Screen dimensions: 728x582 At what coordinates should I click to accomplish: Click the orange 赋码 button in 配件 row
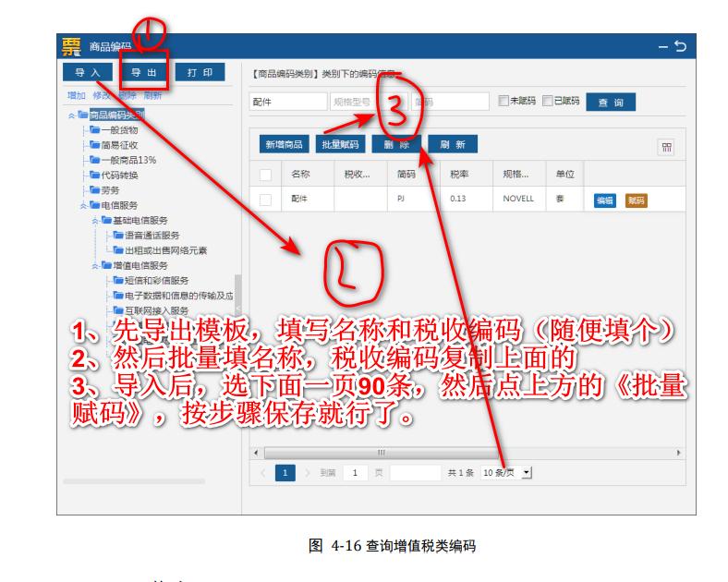[x=636, y=200]
